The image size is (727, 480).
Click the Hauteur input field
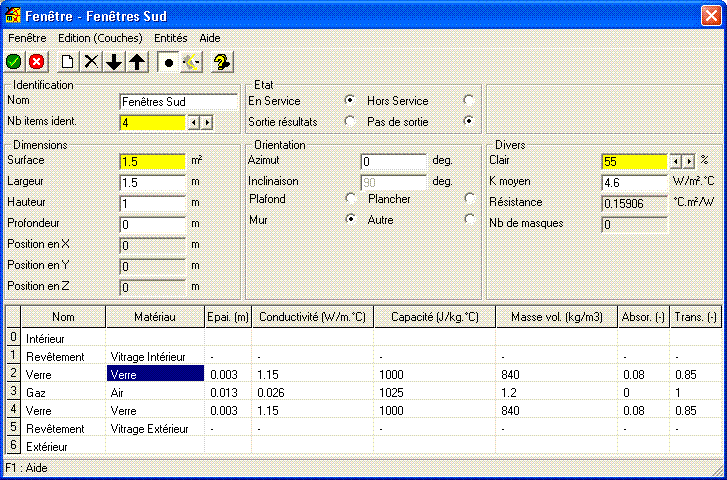(153, 204)
